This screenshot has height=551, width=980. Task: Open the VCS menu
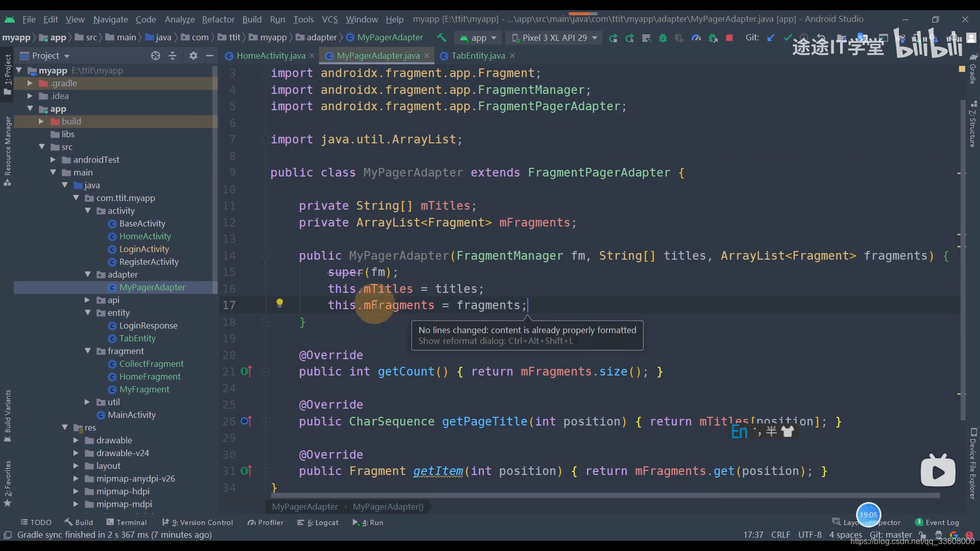330,19
